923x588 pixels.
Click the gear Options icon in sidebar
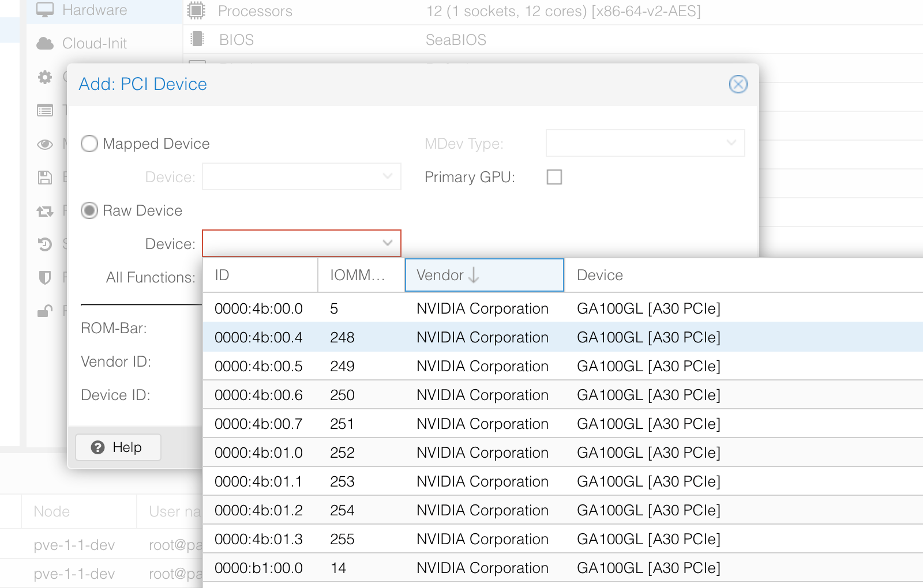pos(45,77)
